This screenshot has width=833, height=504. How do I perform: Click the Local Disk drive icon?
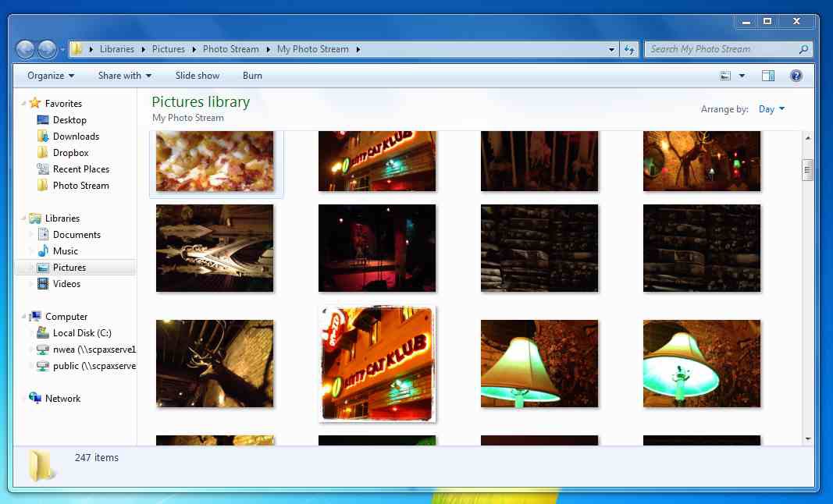[43, 333]
